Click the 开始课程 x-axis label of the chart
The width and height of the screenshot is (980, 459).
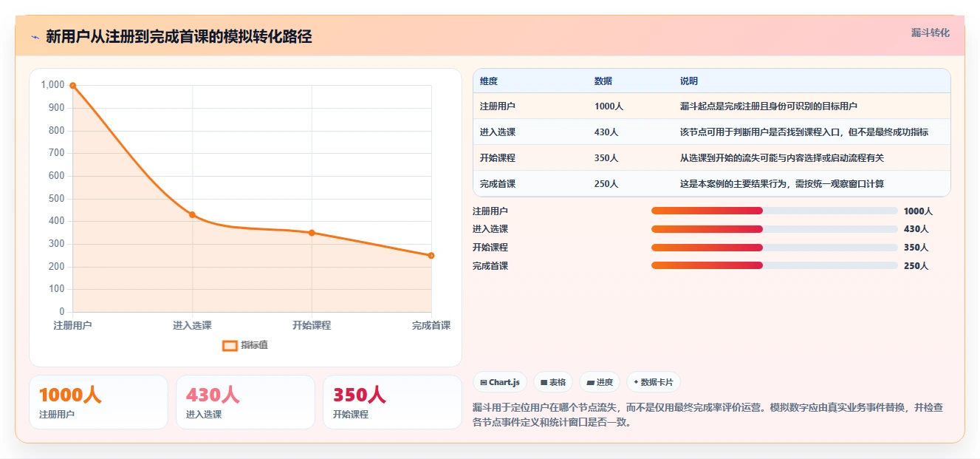[x=312, y=325]
